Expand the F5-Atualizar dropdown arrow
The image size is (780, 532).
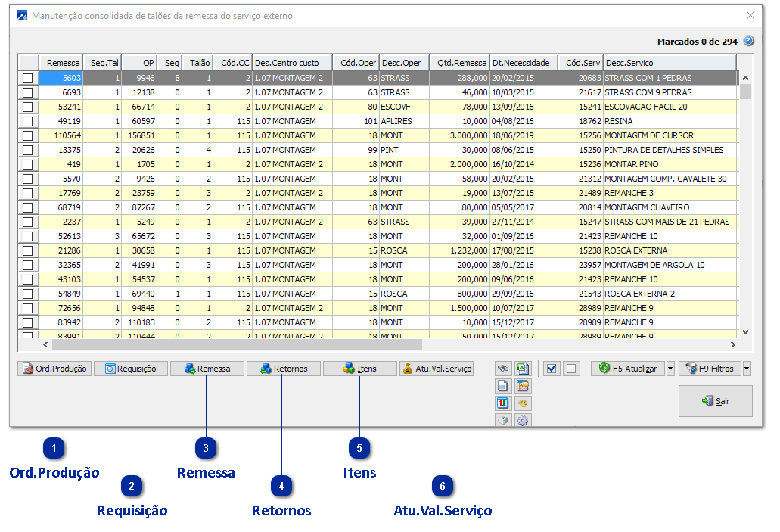pos(670,369)
